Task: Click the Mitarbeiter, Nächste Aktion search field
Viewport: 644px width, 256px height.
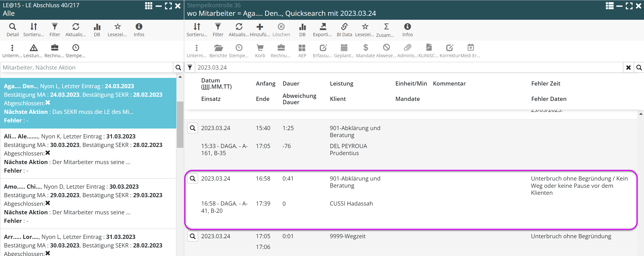Action: click(87, 68)
